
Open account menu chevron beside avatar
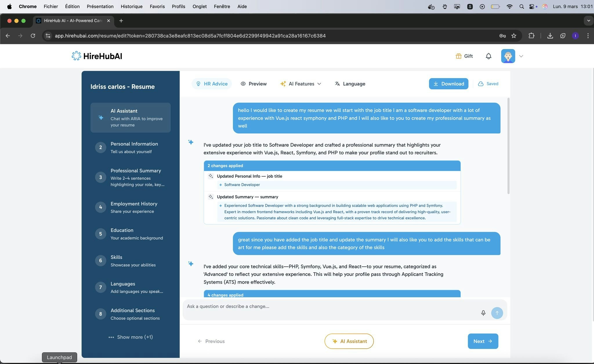[x=521, y=56]
